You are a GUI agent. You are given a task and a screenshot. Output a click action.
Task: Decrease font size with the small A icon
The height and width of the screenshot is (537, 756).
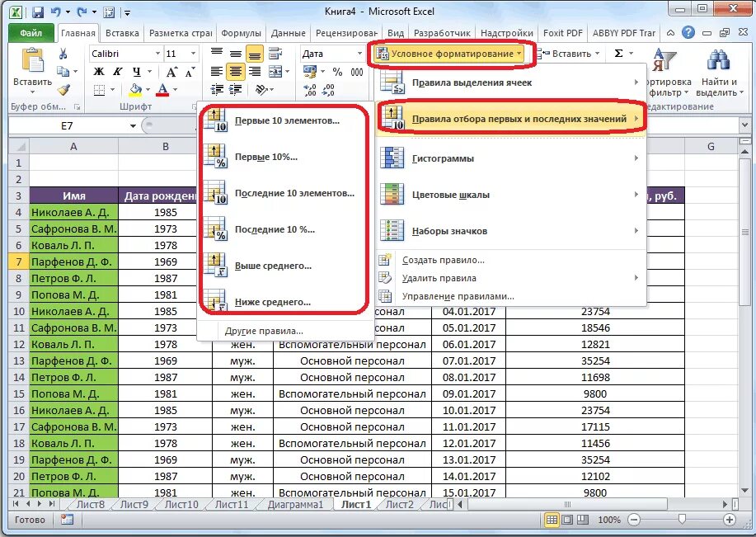click(190, 72)
